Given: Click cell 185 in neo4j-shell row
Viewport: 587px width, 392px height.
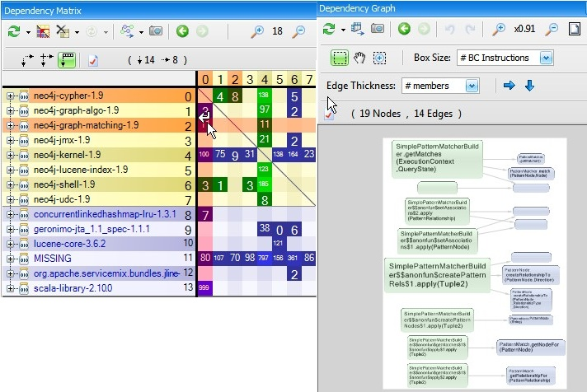Looking at the screenshot, I should click(265, 184).
